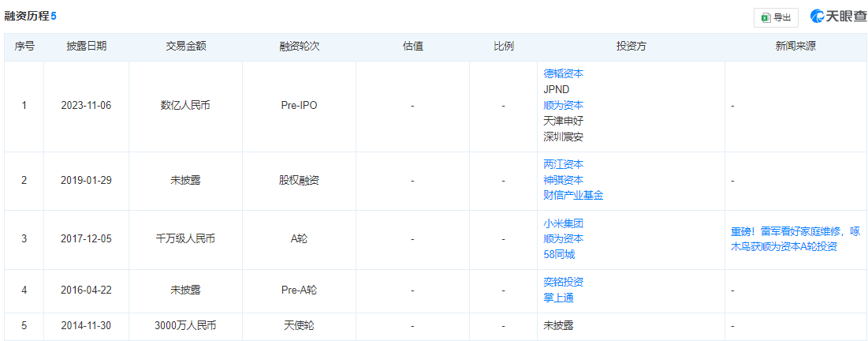This screenshot has width=868, height=341.
Task: Open the 小米集团 investor link
Action: click(564, 223)
